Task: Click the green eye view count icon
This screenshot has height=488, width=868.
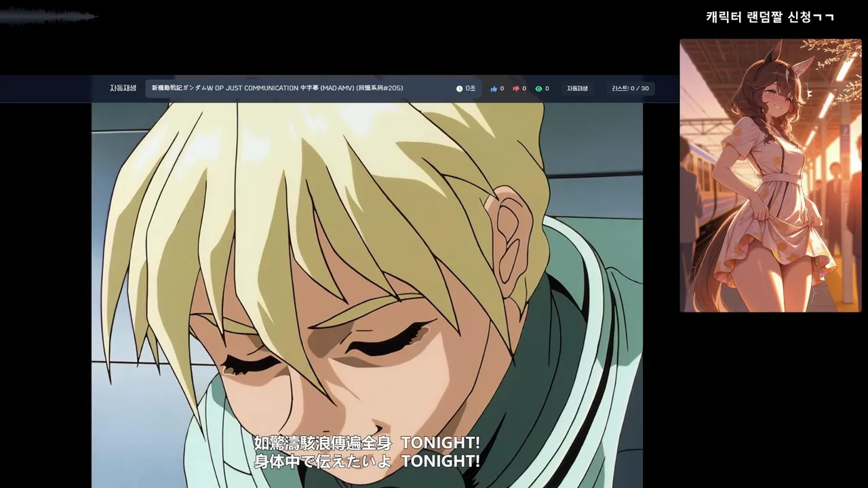Action: pyautogui.click(x=538, y=89)
